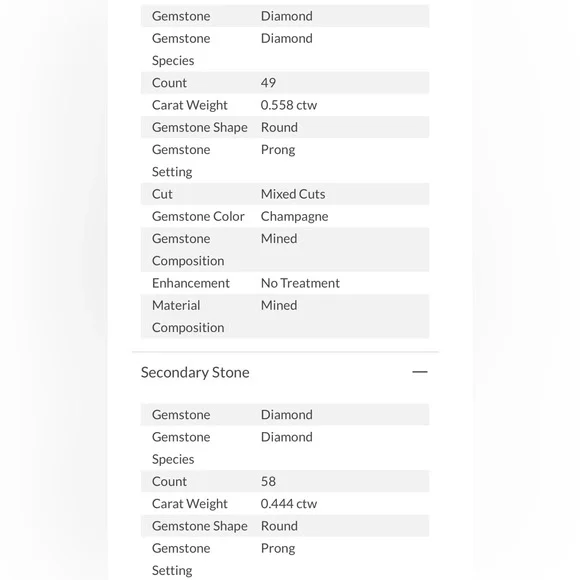Click the Mined value beside Gemstone Composition
580x580 pixels.
[x=279, y=239]
